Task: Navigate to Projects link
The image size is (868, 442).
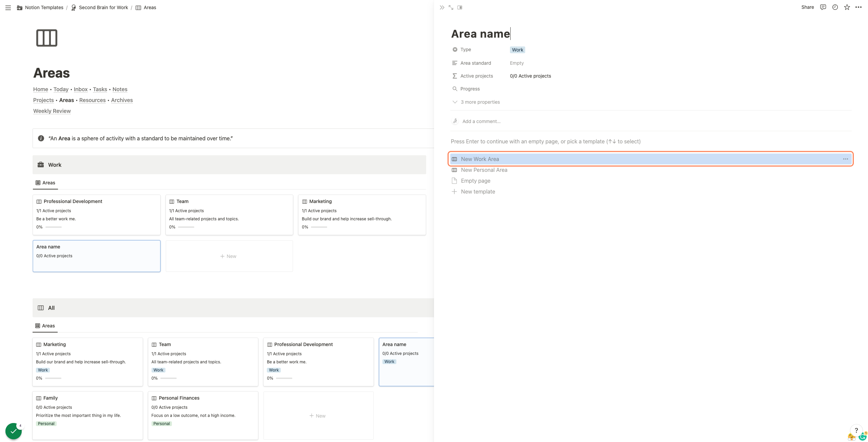Action: click(x=43, y=100)
